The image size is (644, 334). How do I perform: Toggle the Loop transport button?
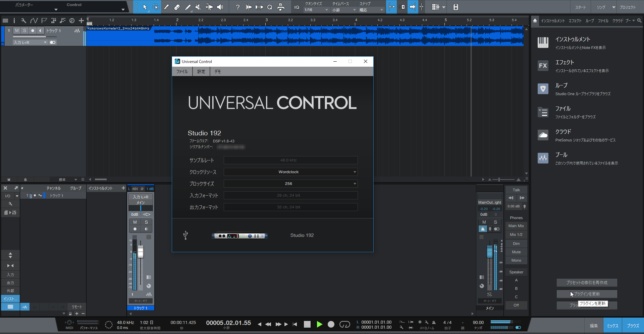click(345, 324)
